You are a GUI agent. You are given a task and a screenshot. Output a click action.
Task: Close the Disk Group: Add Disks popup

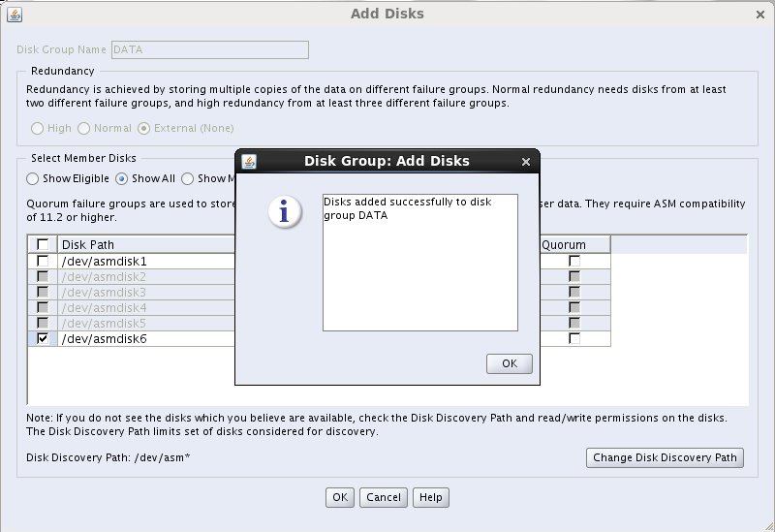tap(526, 162)
